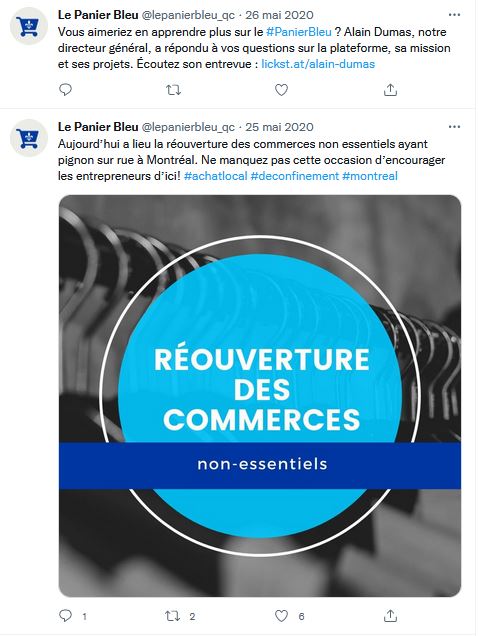The width and height of the screenshot is (479, 636).
Task: Share the 26 mai Alain Dumas tweet
Action: (x=390, y=90)
